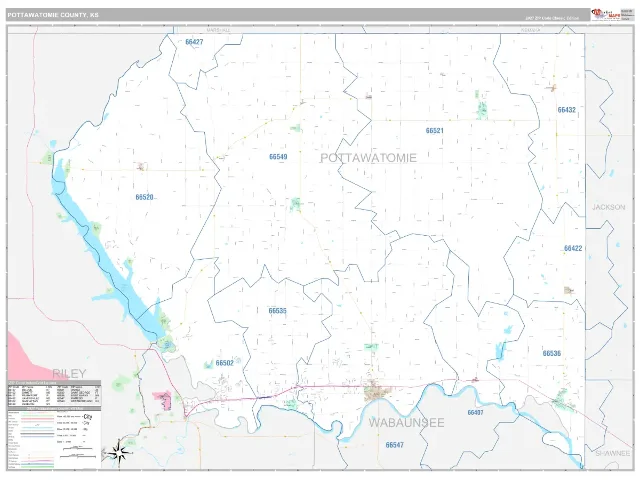Viewport: 640px width, 480px height.
Task: Click the JACKSON county label
Action: [609, 207]
